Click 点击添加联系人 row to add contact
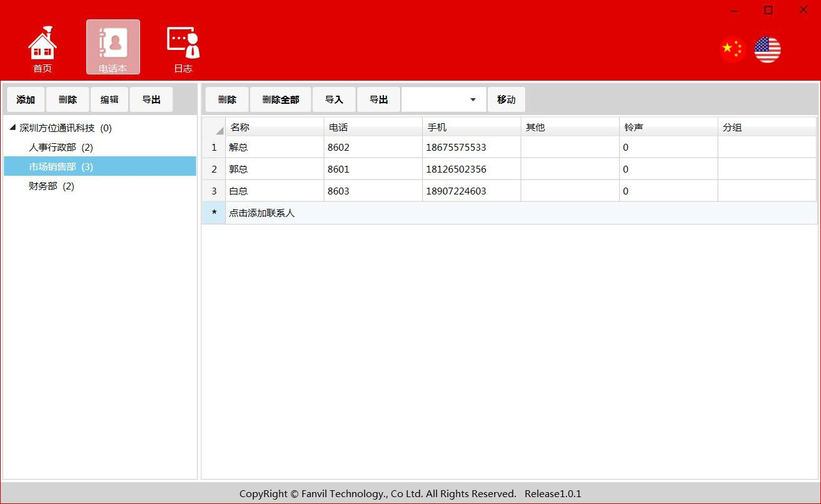The image size is (821, 504). 261,213
